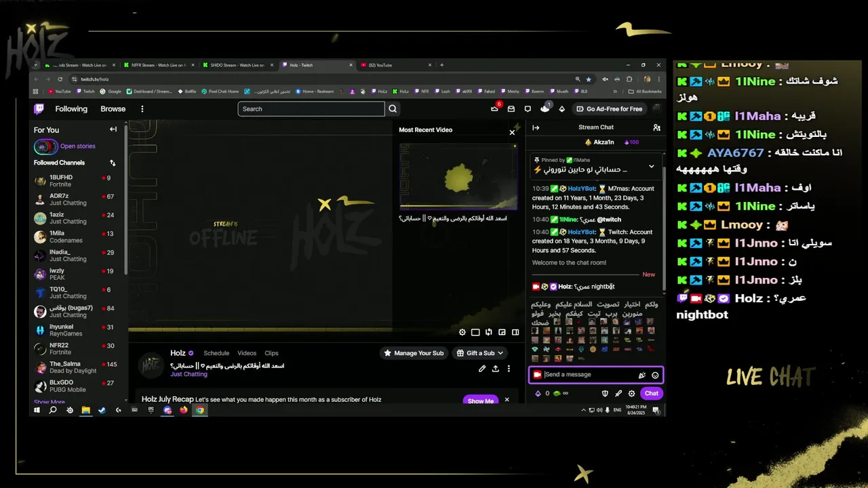Image resolution: width=868 pixels, height=488 pixels.
Task: Open the Gift a Sub dropdown
Action: pos(481,353)
